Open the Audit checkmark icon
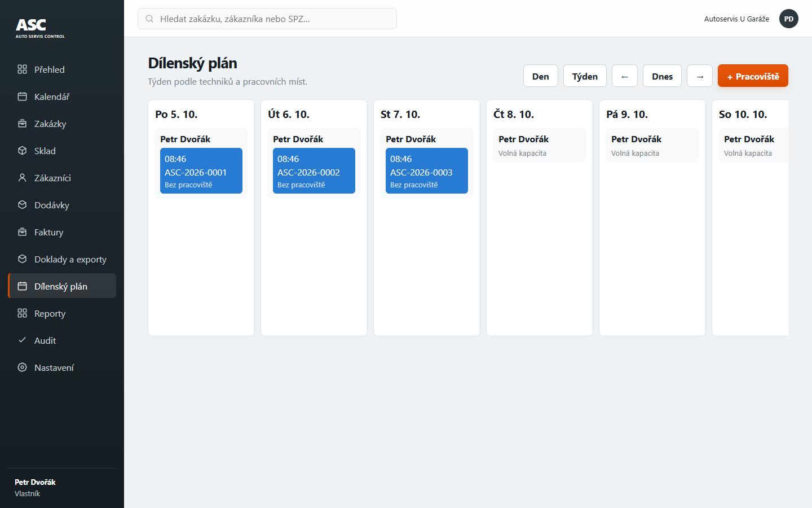812x508 pixels. pos(22,340)
